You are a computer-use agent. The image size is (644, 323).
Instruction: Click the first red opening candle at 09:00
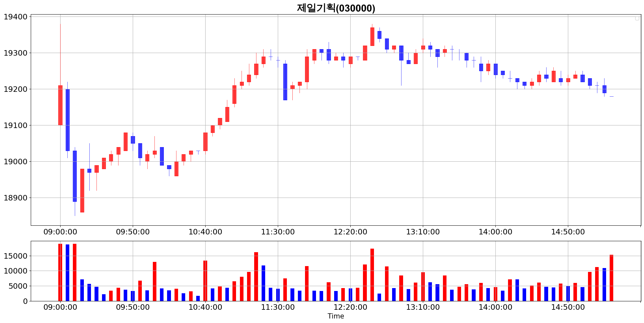pos(60,105)
